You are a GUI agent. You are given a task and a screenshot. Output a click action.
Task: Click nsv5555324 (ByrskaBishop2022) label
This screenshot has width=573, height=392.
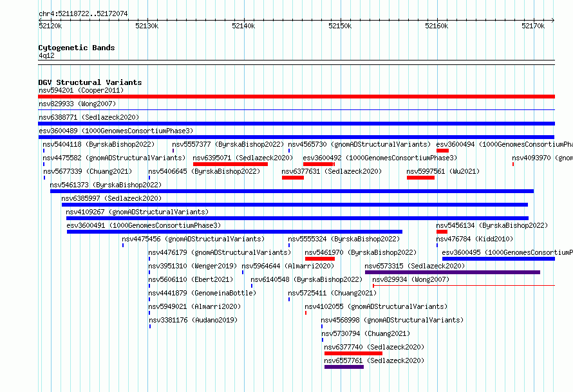coord(344,239)
